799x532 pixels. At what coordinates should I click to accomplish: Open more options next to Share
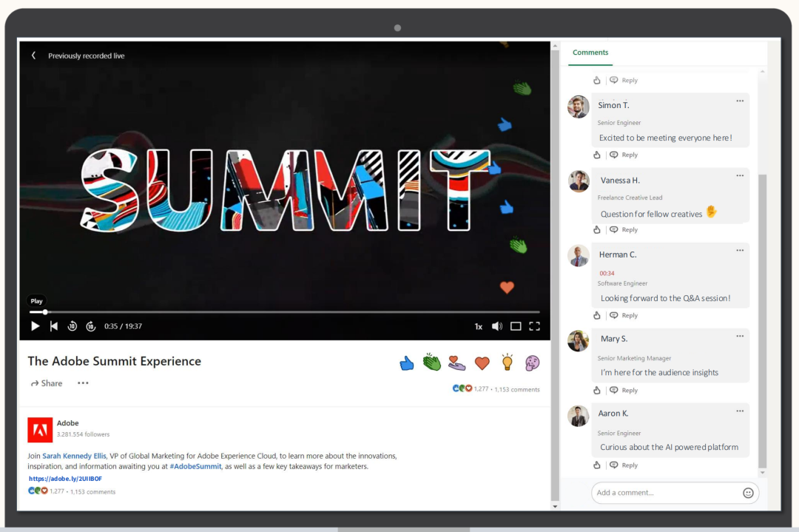coord(83,383)
